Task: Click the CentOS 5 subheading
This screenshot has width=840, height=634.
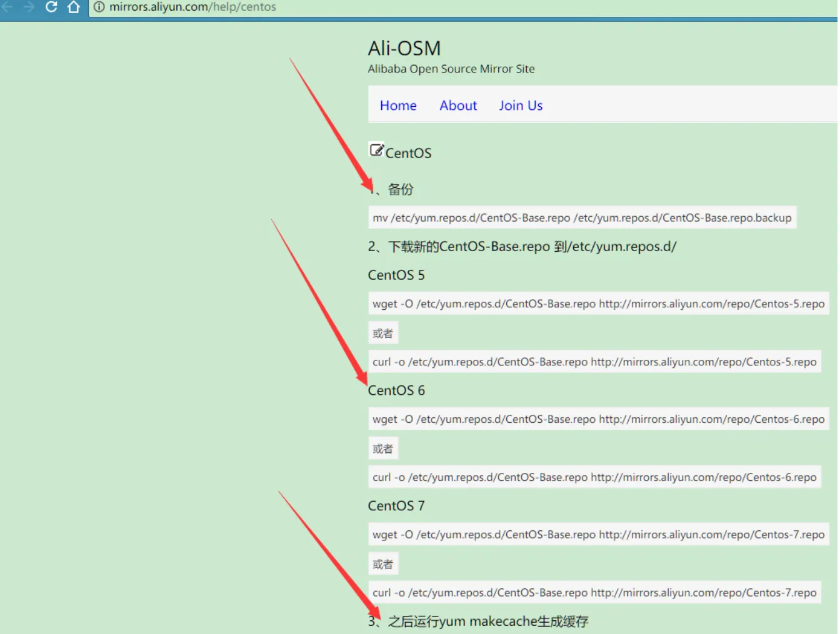Action: 396,275
